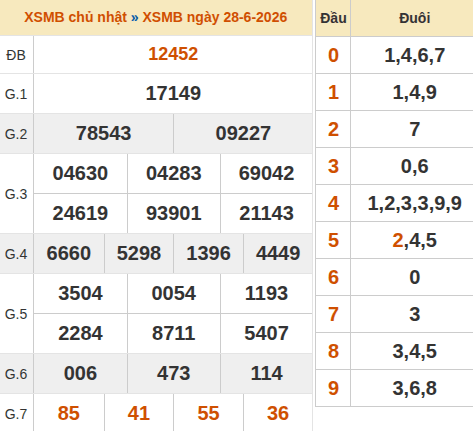
Task: Select G.7 number 85
Action: [69, 413]
